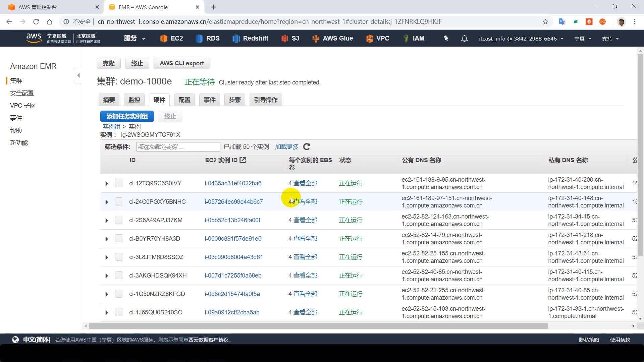Open the 服务 services dropdown
644x362 pixels.
pos(135,39)
